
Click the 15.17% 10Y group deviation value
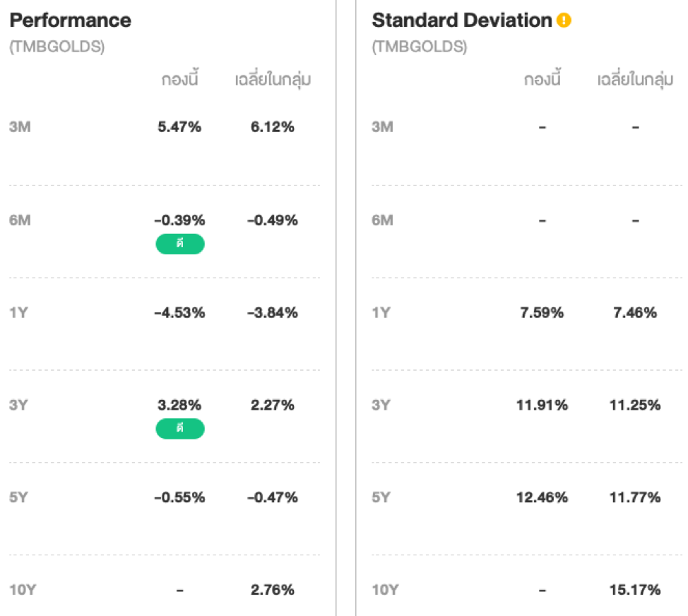(x=635, y=589)
